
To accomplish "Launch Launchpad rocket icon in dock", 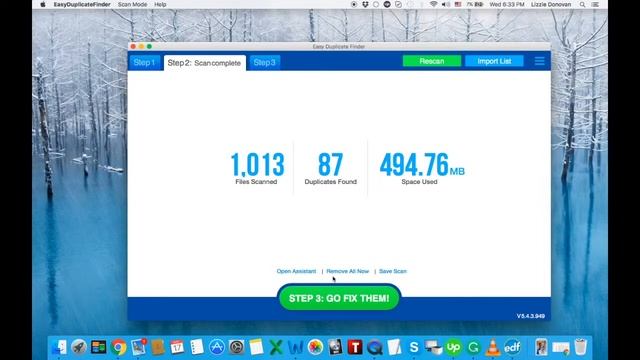I will pos(79,347).
